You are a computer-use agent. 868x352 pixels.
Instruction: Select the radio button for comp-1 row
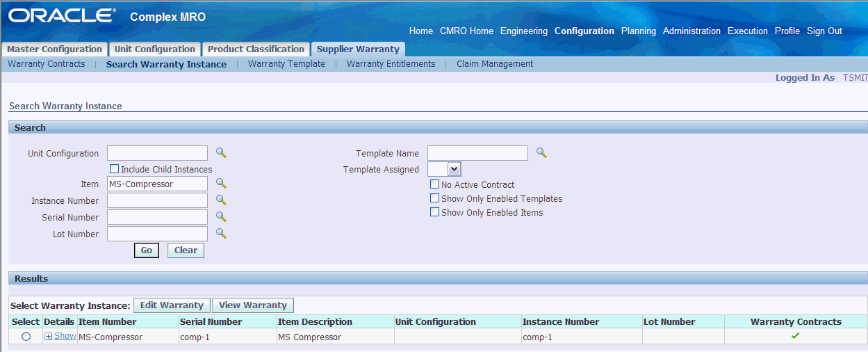[26, 336]
